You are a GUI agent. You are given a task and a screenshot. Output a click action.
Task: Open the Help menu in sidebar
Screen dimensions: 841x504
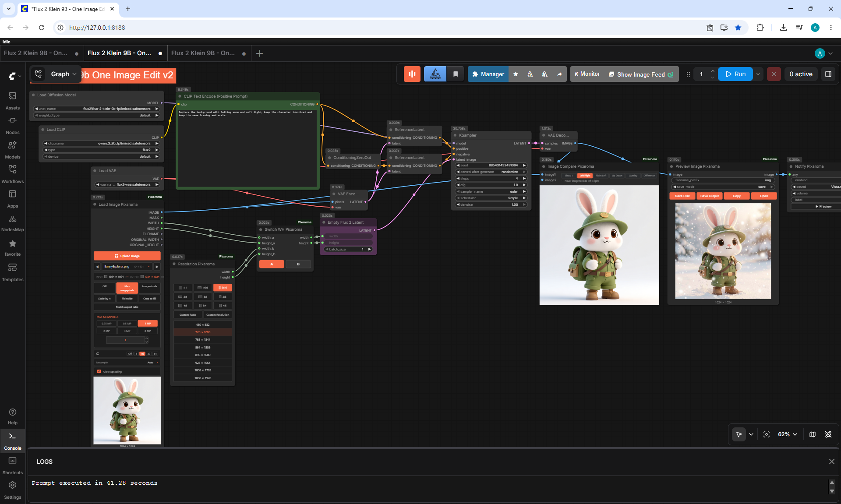[x=13, y=416]
